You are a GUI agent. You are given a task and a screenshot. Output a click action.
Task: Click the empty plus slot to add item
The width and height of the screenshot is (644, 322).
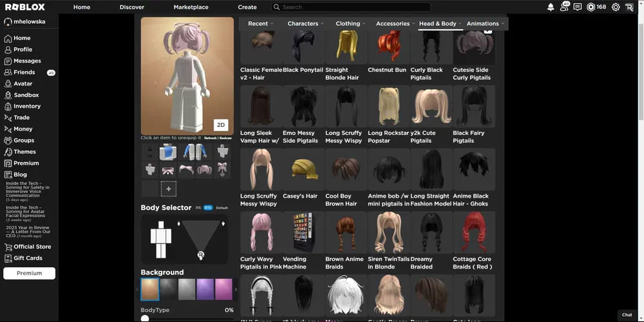(169, 189)
